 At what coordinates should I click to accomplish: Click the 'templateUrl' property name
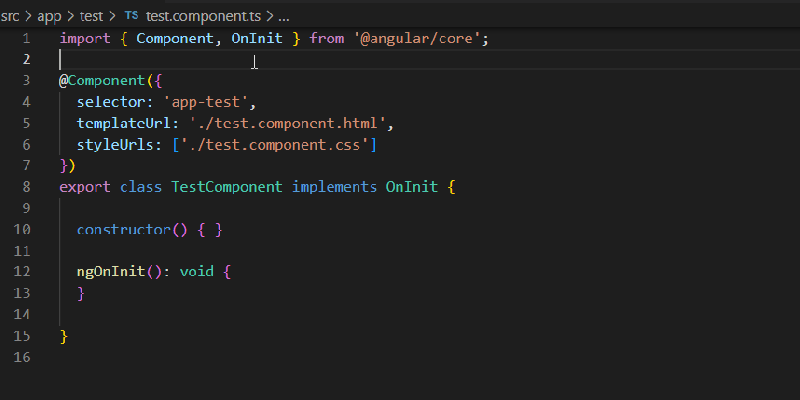point(124,123)
